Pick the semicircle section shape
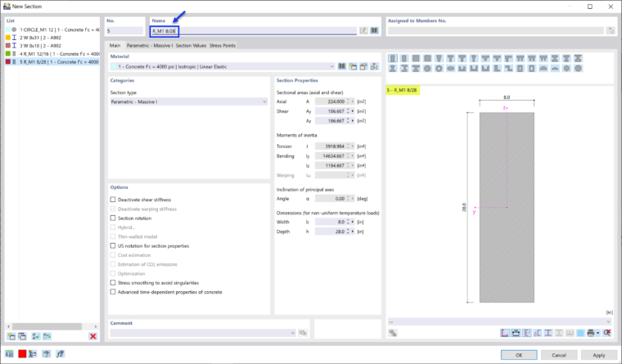 [543, 69]
